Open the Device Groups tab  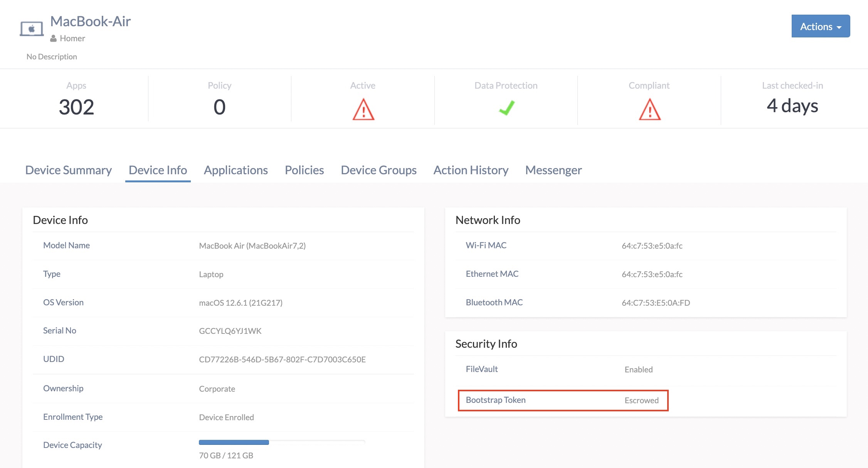379,170
